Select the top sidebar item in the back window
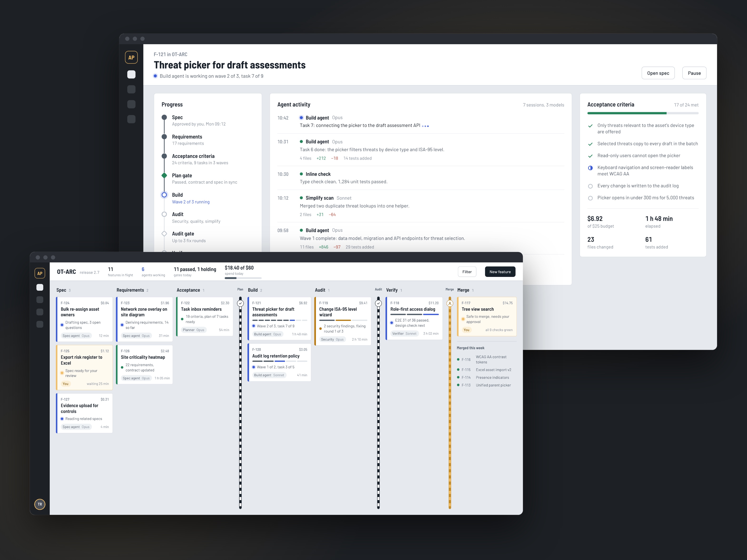Viewport: 747px width, 560px height. pos(131,75)
